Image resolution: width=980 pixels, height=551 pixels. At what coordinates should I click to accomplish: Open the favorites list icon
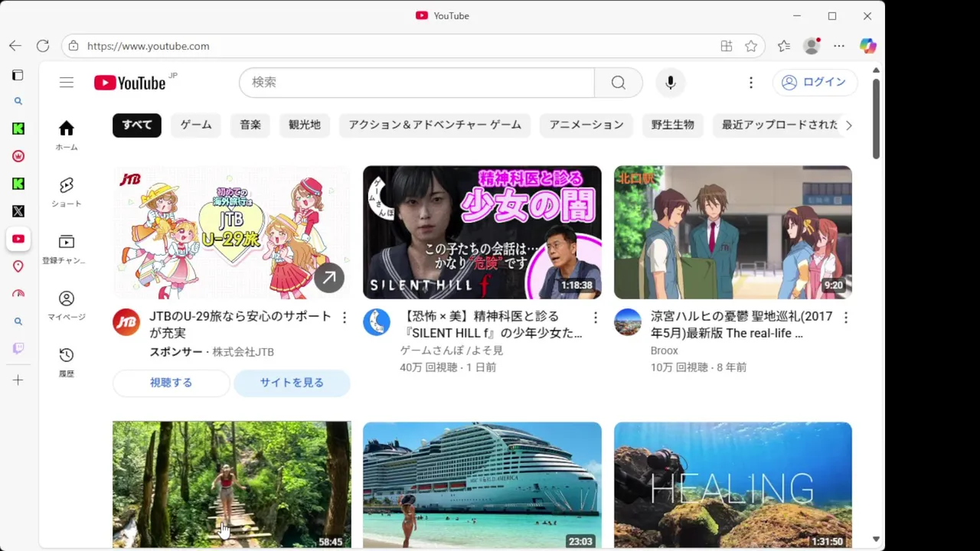pyautogui.click(x=784, y=46)
